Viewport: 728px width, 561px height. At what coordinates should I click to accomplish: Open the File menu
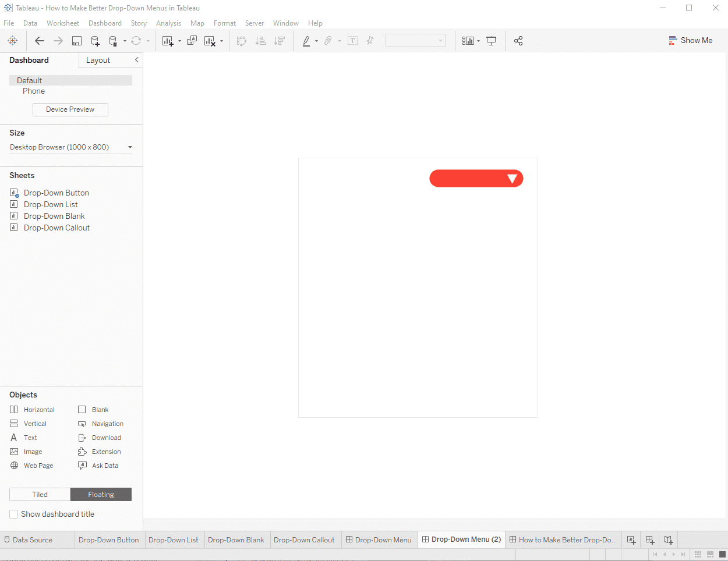[9, 23]
